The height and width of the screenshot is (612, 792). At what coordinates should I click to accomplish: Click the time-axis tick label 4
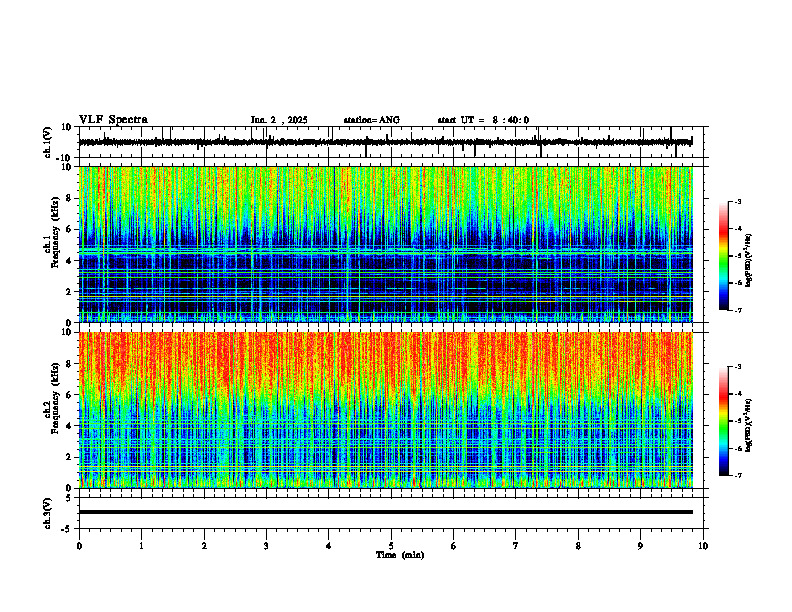pyautogui.click(x=329, y=546)
